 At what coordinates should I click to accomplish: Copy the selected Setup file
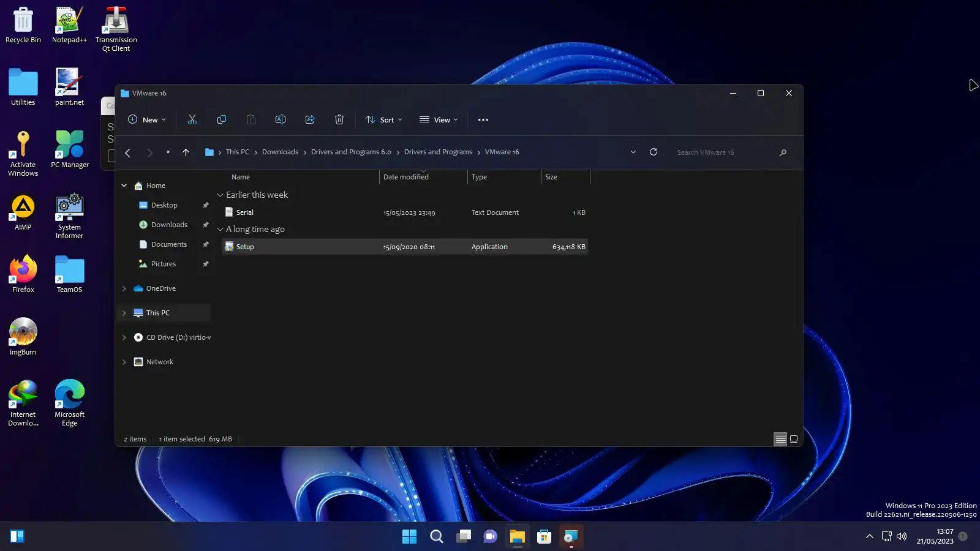pyautogui.click(x=222, y=120)
